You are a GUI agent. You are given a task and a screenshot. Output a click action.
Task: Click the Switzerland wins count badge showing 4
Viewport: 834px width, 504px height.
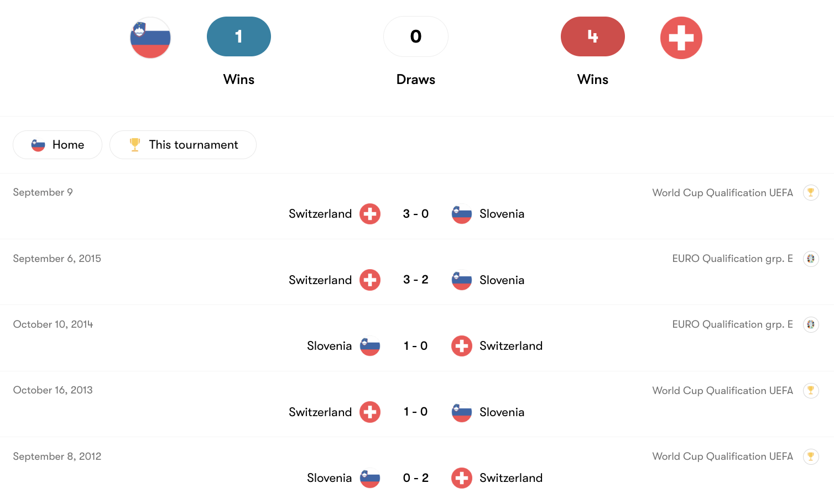[593, 36]
